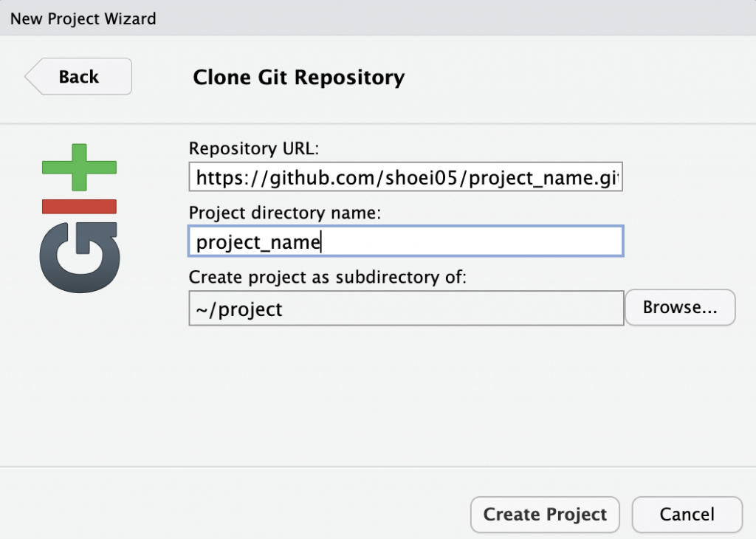
Task: Click the 'Repository URL:' label
Action: tap(253, 148)
